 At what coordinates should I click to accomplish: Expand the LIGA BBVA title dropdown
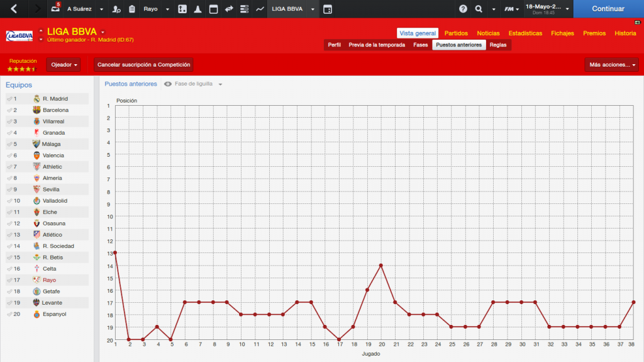pyautogui.click(x=103, y=32)
